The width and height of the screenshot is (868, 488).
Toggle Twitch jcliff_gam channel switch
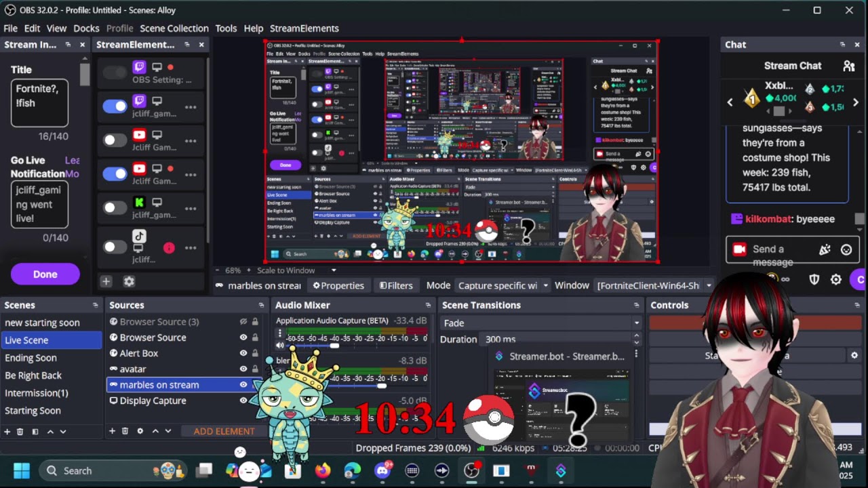115,106
